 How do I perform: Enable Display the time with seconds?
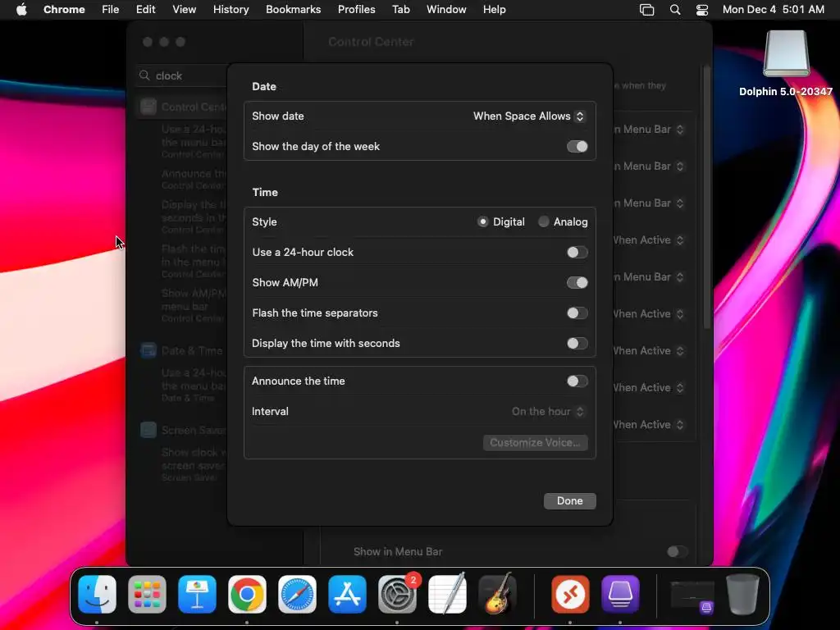[x=577, y=344]
